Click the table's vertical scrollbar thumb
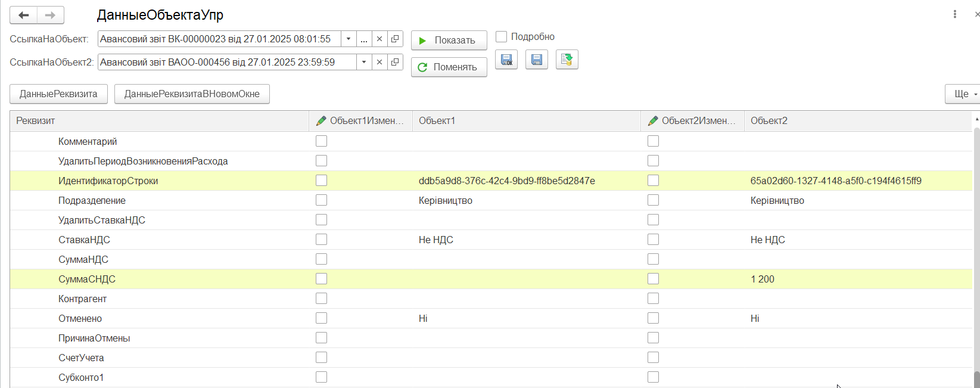Screen dimensions: 980x388 [976, 379]
